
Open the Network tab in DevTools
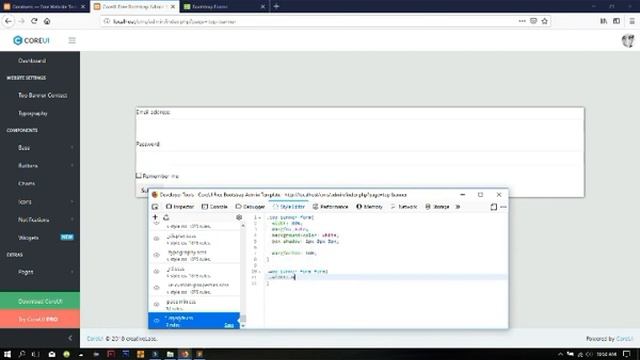tap(404, 207)
